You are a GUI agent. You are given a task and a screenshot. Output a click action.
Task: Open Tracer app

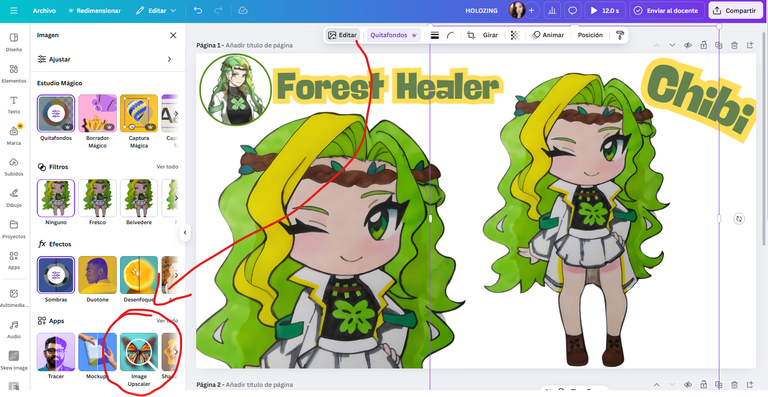56,352
